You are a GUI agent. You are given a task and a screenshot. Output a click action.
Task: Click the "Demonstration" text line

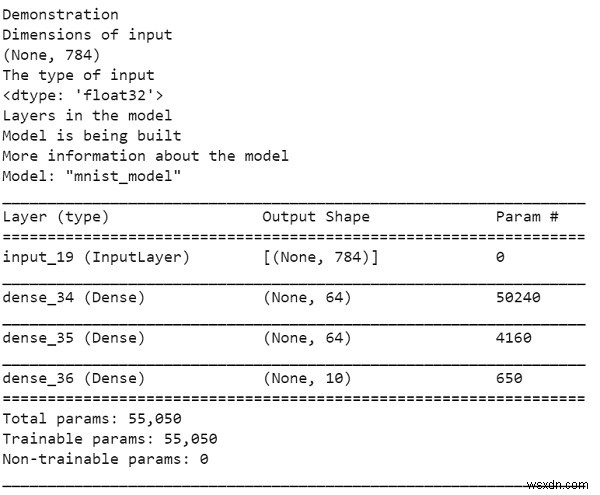(x=60, y=14)
